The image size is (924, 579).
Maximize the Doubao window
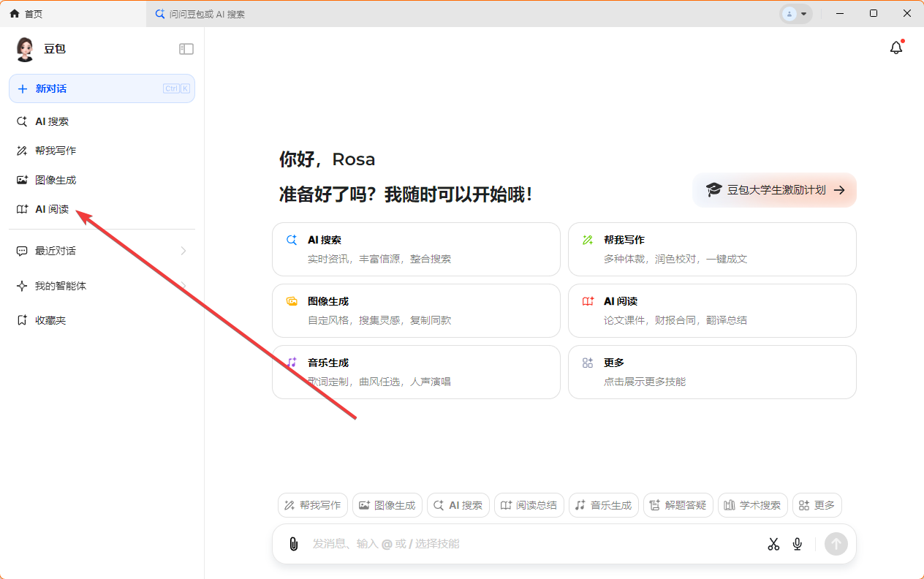click(x=874, y=14)
